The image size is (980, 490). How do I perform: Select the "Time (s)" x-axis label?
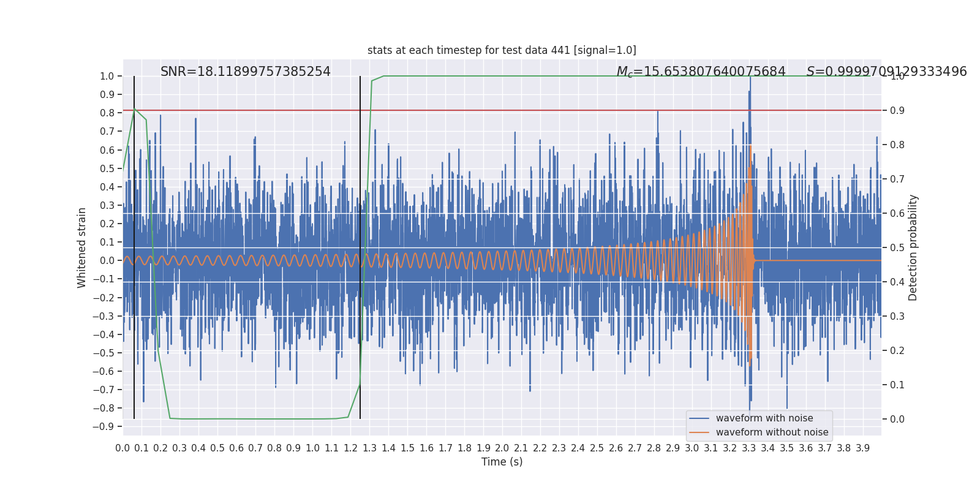click(x=502, y=462)
